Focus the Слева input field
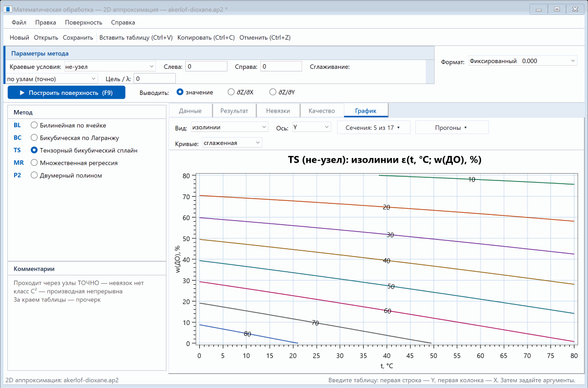 (x=206, y=66)
